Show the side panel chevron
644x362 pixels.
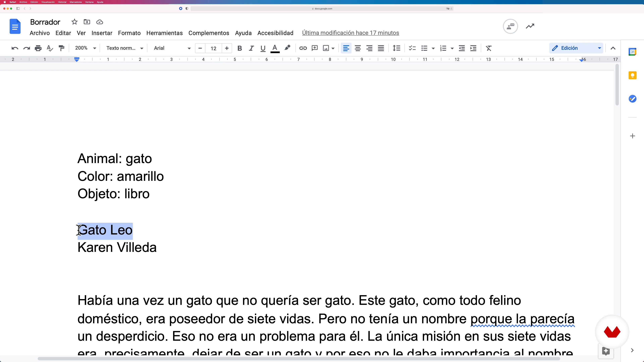(x=632, y=350)
